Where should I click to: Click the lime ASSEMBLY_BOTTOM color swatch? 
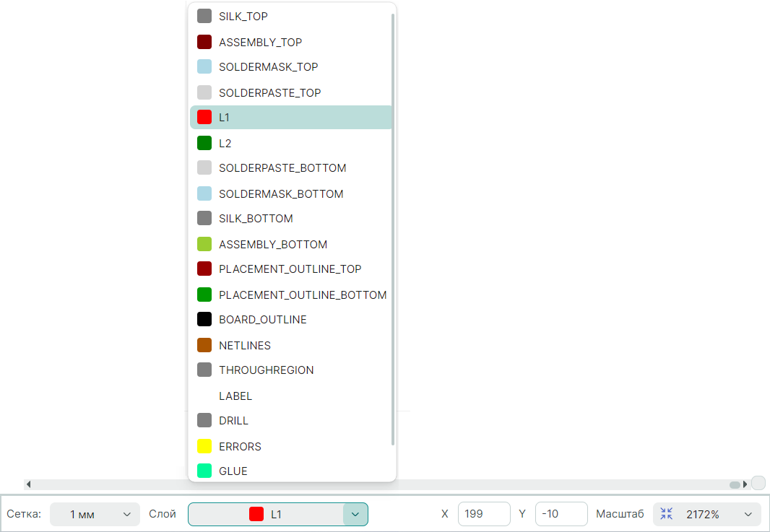tap(204, 244)
